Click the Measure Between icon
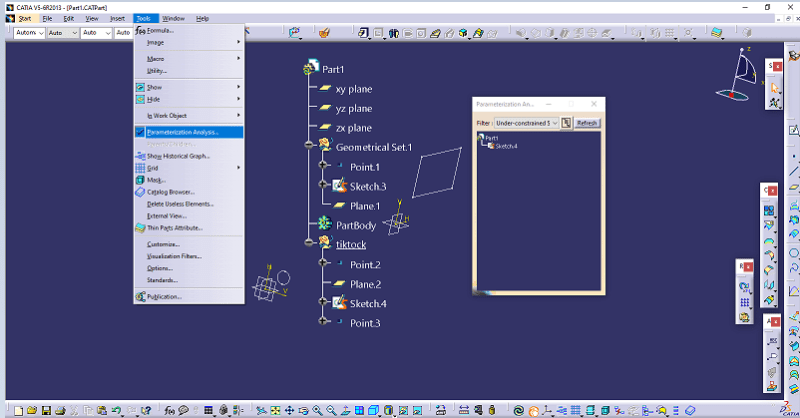This screenshot has width=800, height=418. pos(464,410)
